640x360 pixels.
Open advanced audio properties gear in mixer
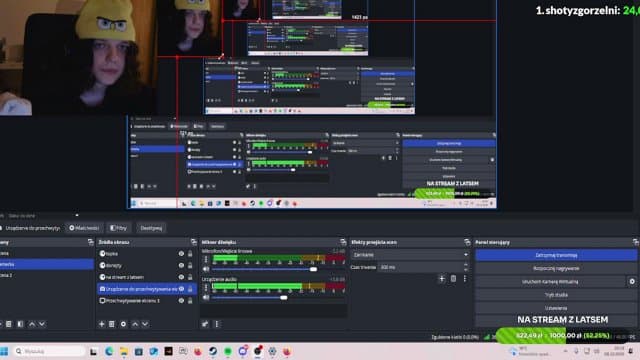coord(205,324)
